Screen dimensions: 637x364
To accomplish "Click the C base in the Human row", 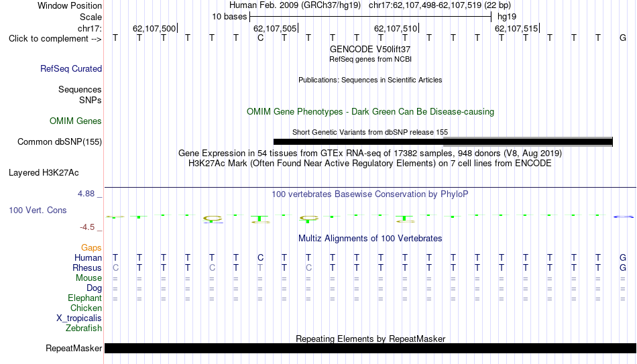I will [260, 258].
